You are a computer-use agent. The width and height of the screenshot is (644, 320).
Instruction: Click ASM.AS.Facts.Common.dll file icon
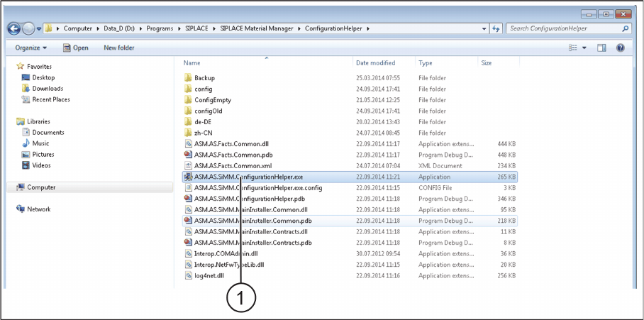coord(188,144)
